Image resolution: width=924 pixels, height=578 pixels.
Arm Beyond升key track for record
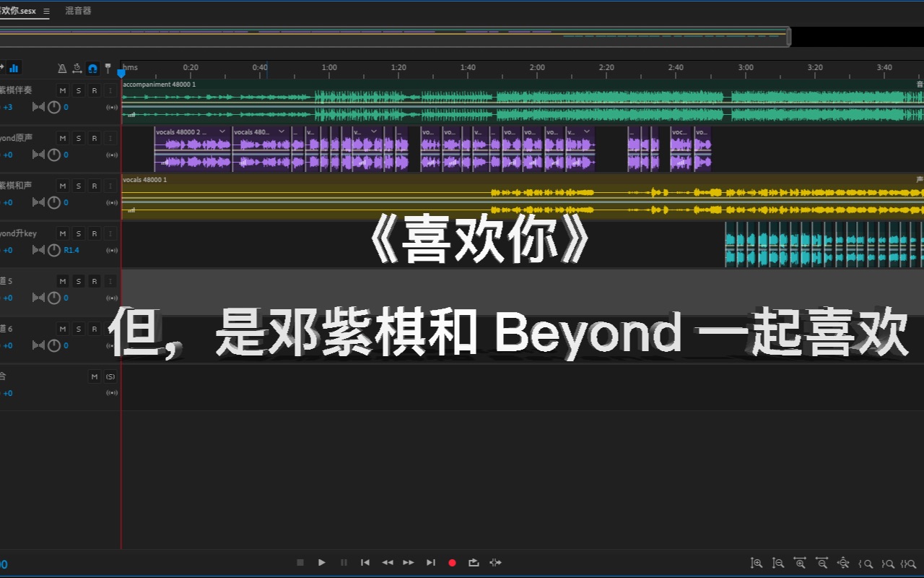tap(95, 233)
